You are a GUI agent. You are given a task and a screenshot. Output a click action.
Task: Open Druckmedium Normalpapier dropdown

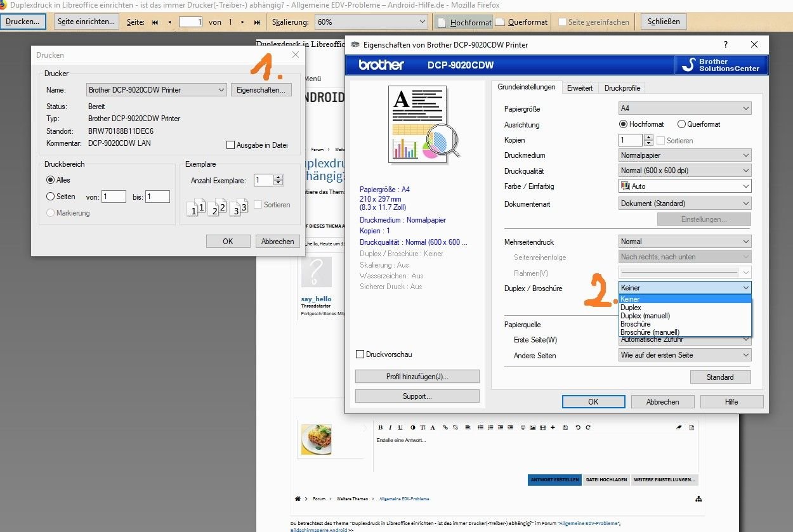tap(685, 155)
